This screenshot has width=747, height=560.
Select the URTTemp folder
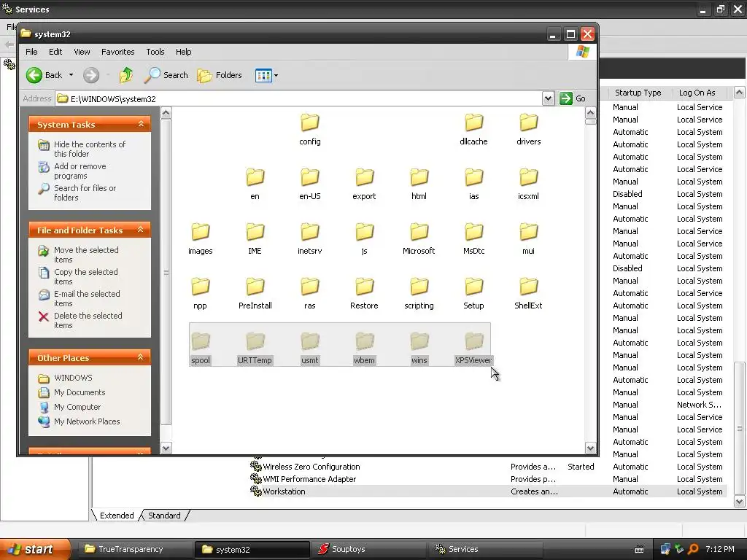(x=255, y=348)
